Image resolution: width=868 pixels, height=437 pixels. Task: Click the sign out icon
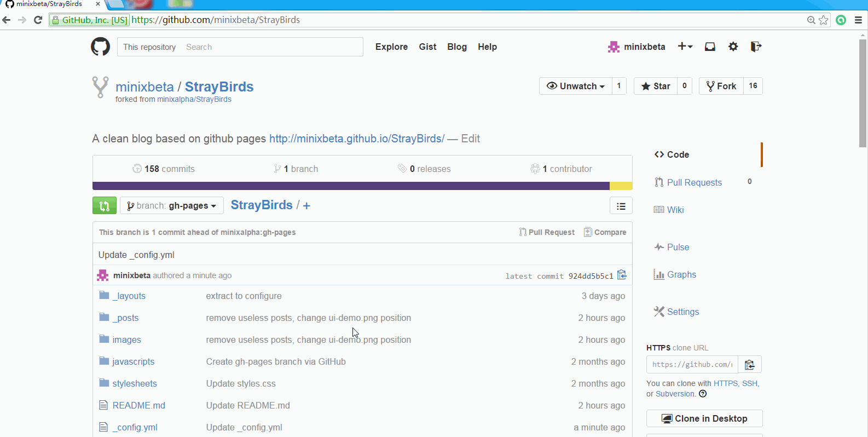pos(756,47)
